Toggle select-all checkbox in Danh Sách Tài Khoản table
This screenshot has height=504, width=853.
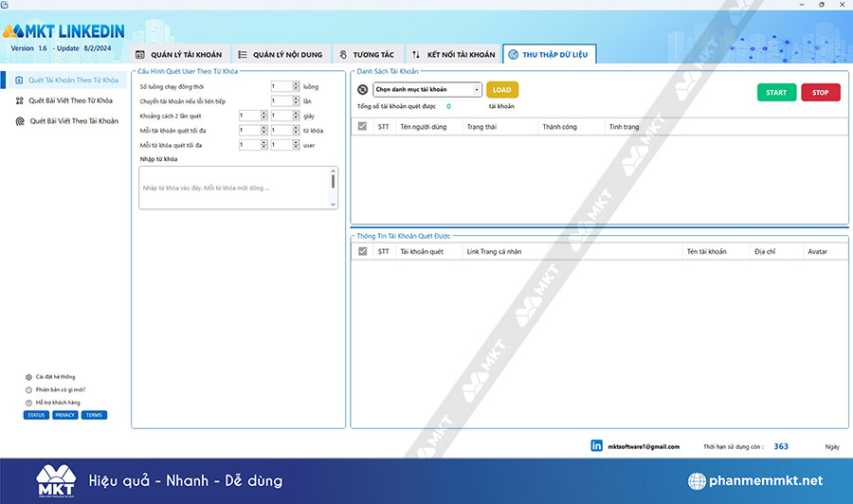point(362,126)
